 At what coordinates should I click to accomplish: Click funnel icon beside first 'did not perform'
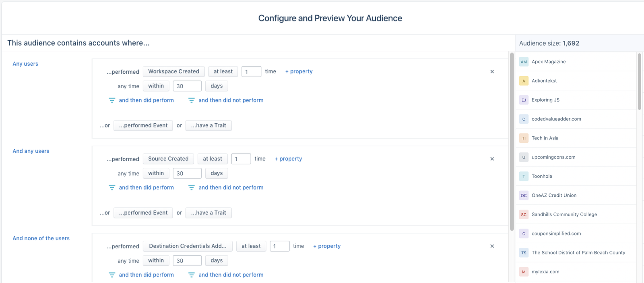point(192,100)
